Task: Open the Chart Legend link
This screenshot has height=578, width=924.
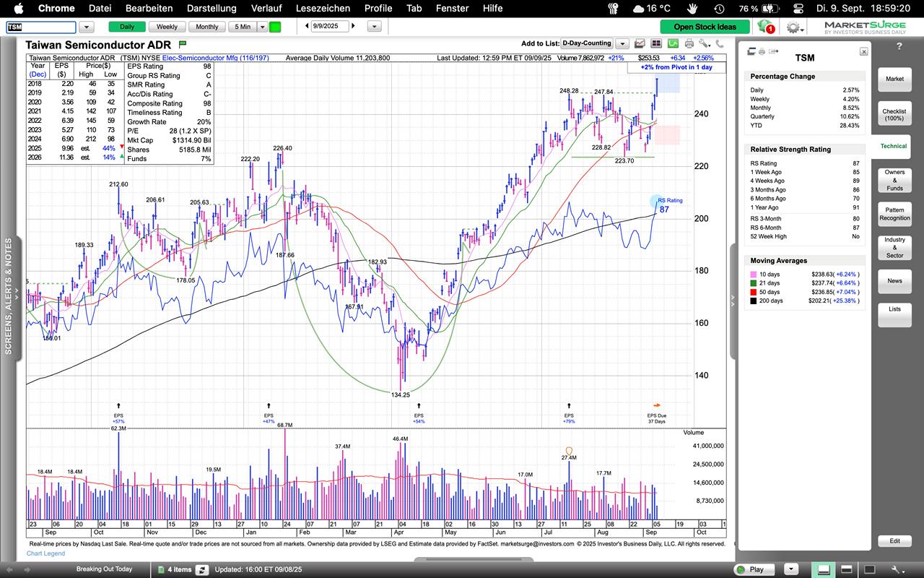Action: pyautogui.click(x=45, y=553)
